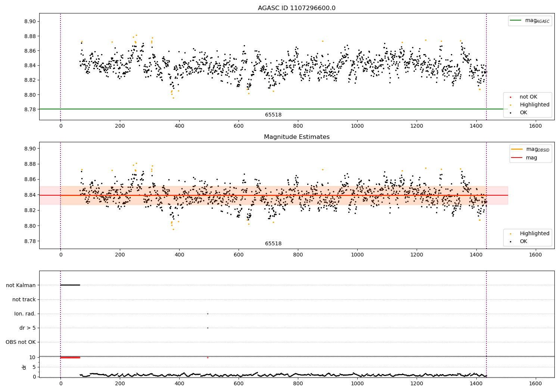Click the title 'AGASC ID 1107296600.0'
Screen dimensions: 560x392
296,8
